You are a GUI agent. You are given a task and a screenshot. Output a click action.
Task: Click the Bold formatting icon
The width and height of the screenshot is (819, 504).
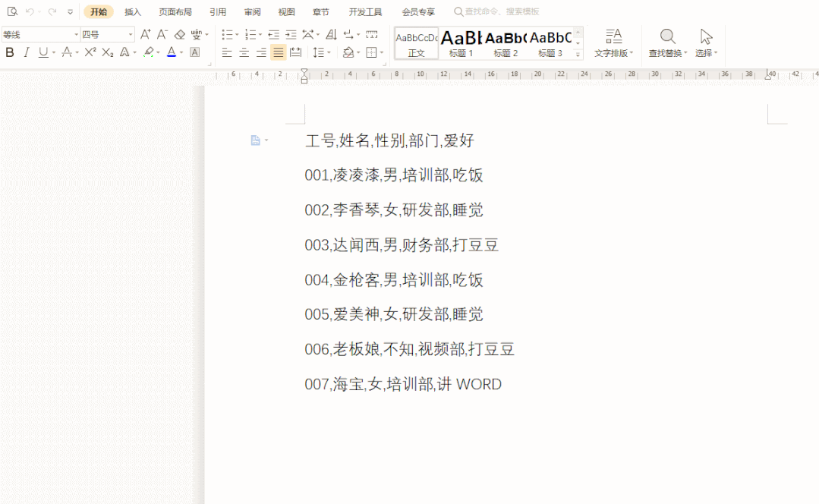click(x=10, y=52)
